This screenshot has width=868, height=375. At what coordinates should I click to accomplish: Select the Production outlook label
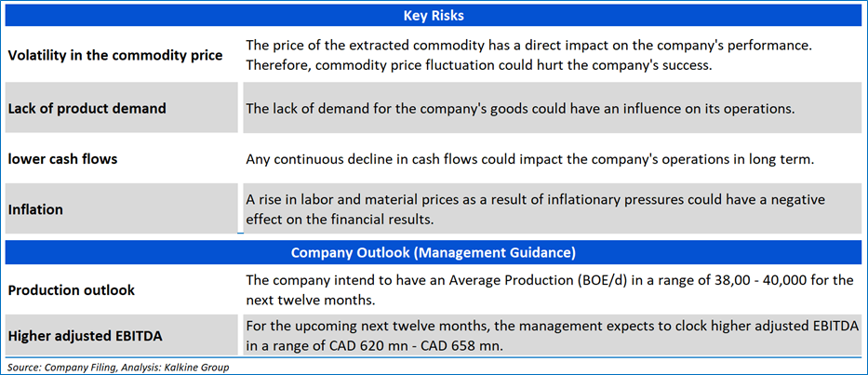(x=72, y=290)
